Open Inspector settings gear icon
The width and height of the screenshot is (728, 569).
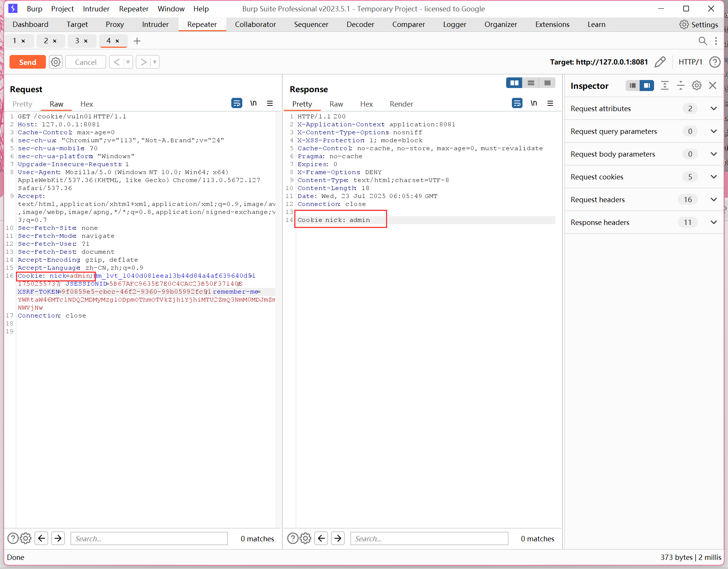(697, 86)
